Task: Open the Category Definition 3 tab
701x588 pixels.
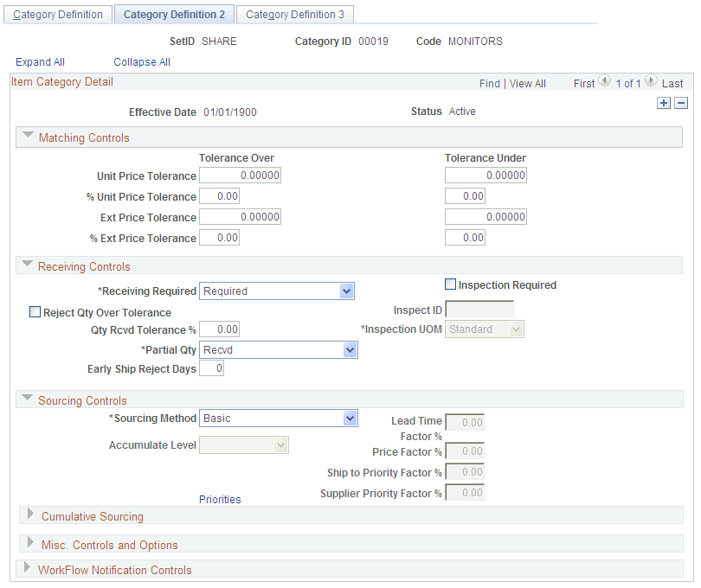Action: [294, 14]
